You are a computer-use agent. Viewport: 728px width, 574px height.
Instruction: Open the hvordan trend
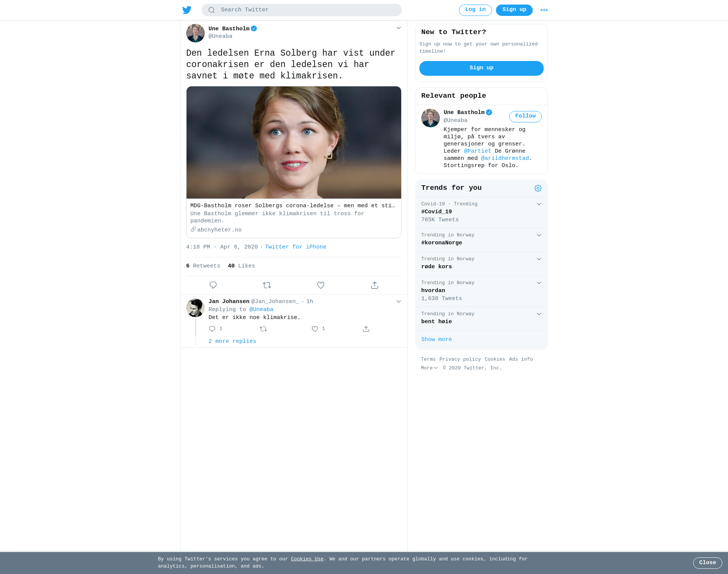[x=482, y=291]
